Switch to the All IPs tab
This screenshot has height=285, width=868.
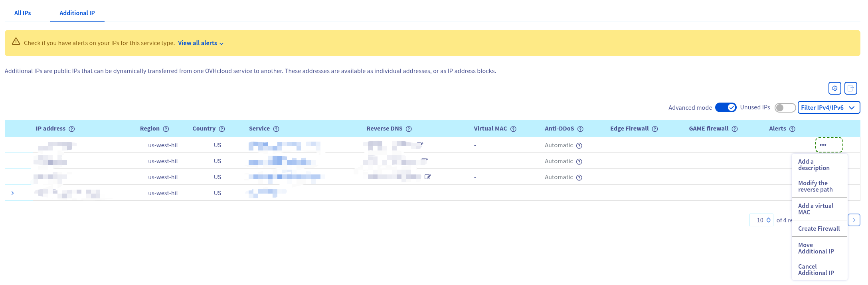click(x=23, y=13)
